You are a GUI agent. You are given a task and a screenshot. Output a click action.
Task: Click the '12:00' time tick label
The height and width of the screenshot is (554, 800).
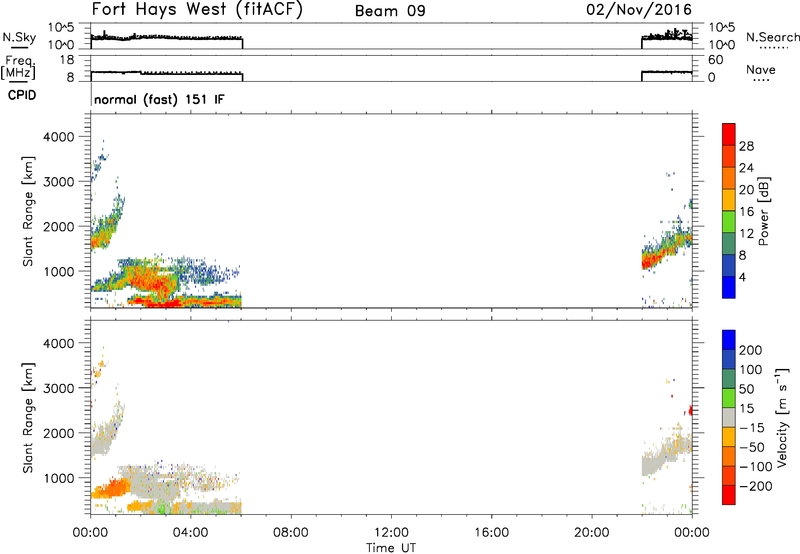point(391,533)
